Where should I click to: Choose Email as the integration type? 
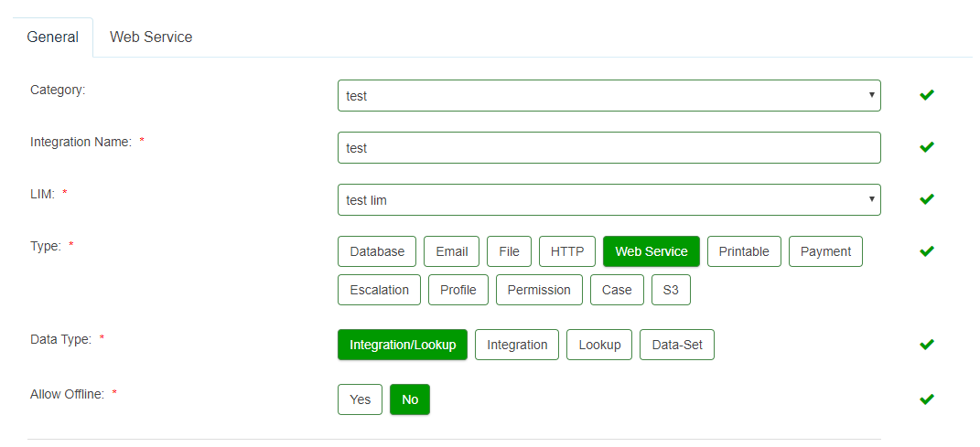(x=451, y=251)
